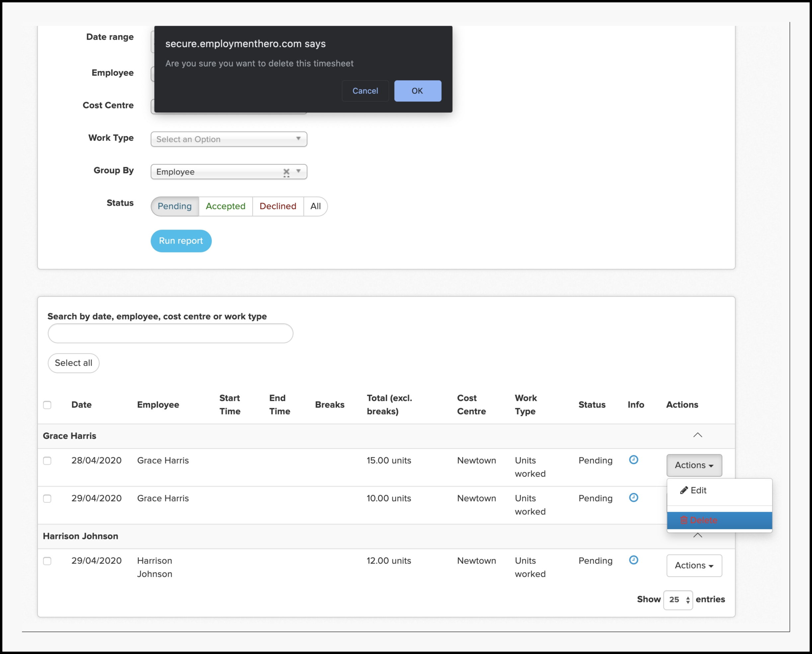Switch status filter to Declined
Image resolution: width=812 pixels, height=654 pixels.
point(278,206)
